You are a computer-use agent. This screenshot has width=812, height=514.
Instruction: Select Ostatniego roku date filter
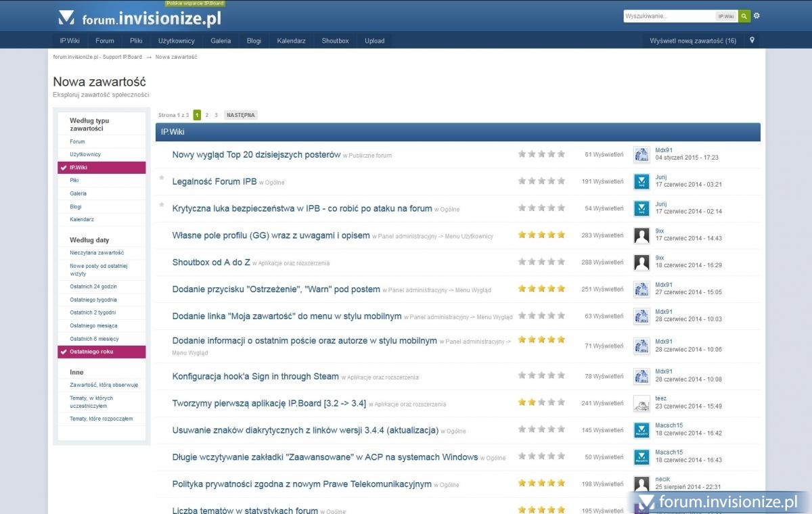click(101, 352)
